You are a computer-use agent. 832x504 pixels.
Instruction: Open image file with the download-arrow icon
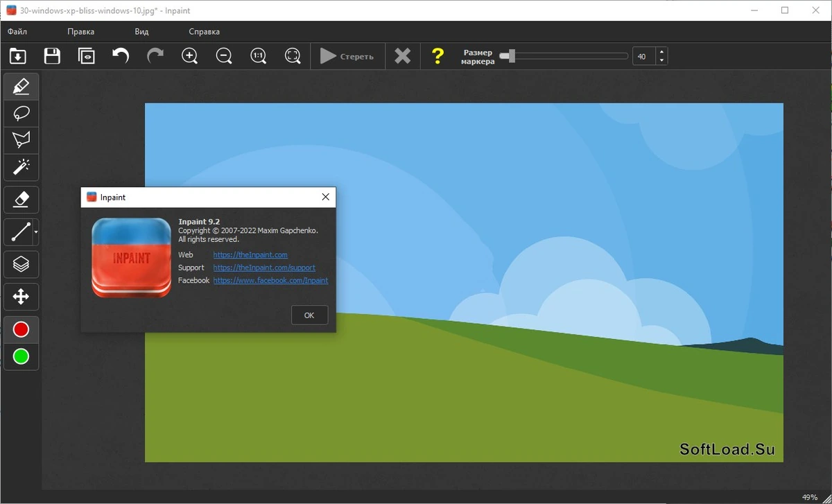(17, 56)
